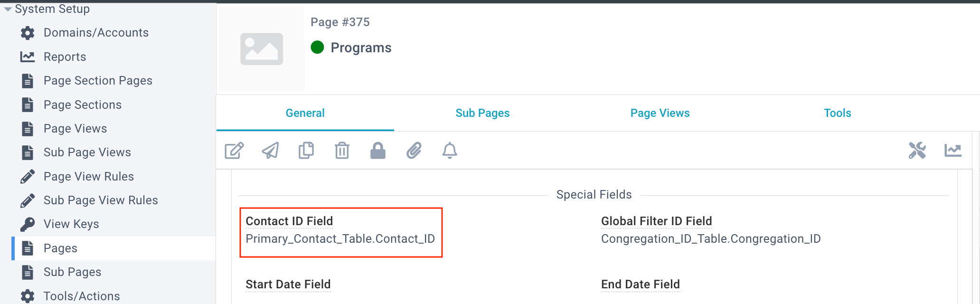Click the trash delete icon
Image resolution: width=980 pixels, height=304 pixels.
coord(342,151)
